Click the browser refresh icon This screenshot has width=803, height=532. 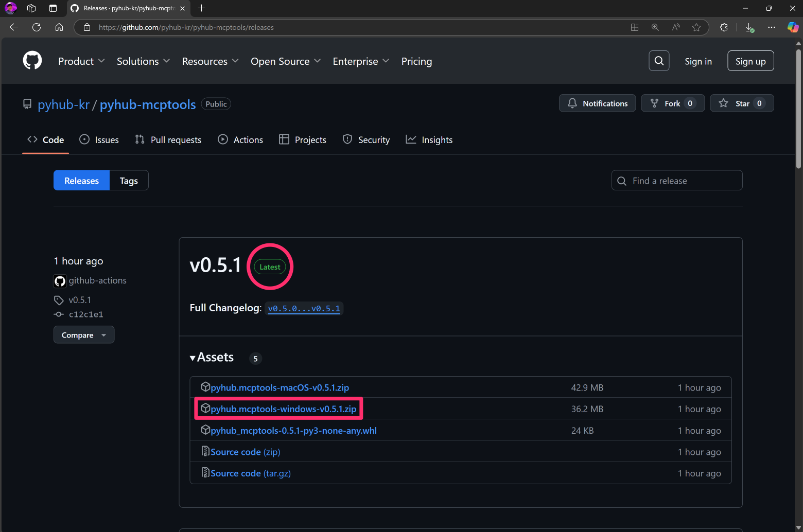tap(37, 27)
